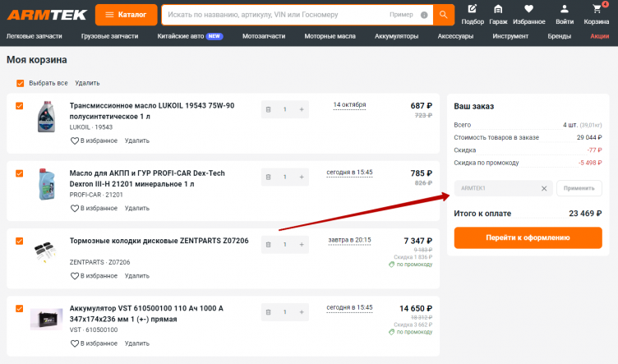Open Масло для АКПП PROFI-CAR product title
Screen dimensions: 618x364
pos(147,178)
